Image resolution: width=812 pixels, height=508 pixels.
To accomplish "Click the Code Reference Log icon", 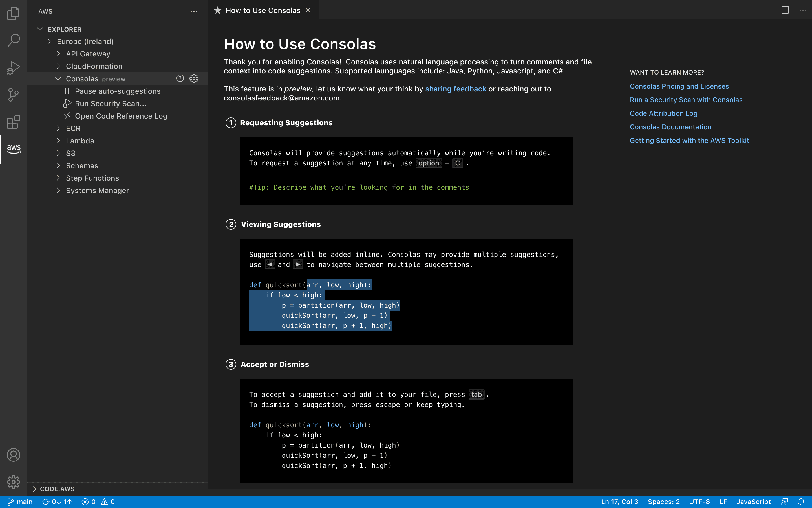I will 67,116.
